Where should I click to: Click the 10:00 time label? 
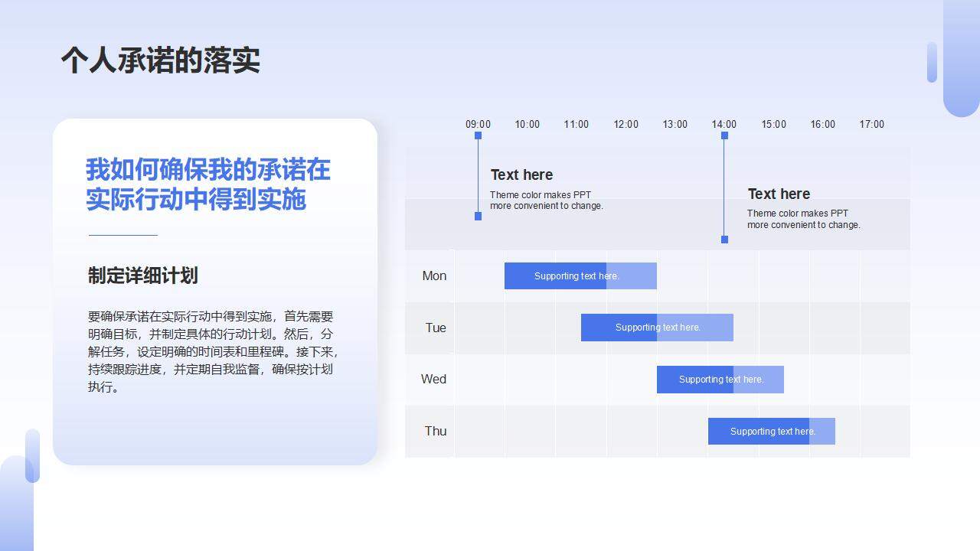coord(527,124)
